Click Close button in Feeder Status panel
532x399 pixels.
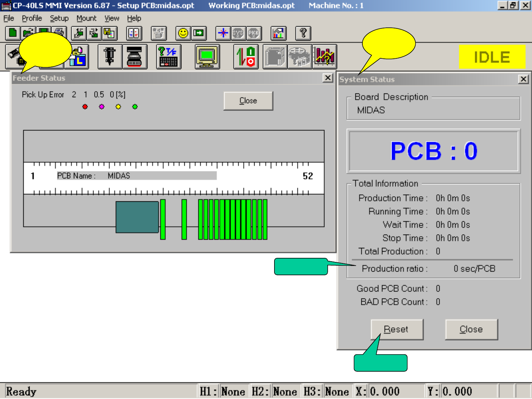(x=248, y=101)
